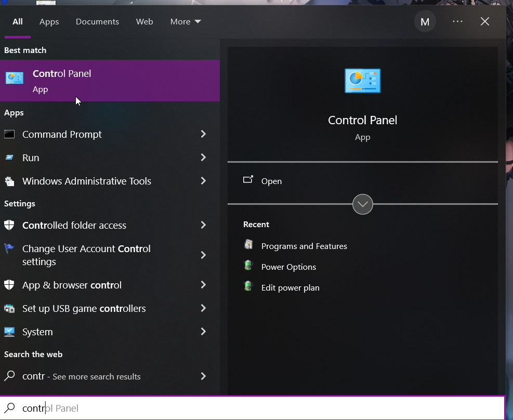
Task: Expand more actions with the circular chevron
Action: pos(362,204)
